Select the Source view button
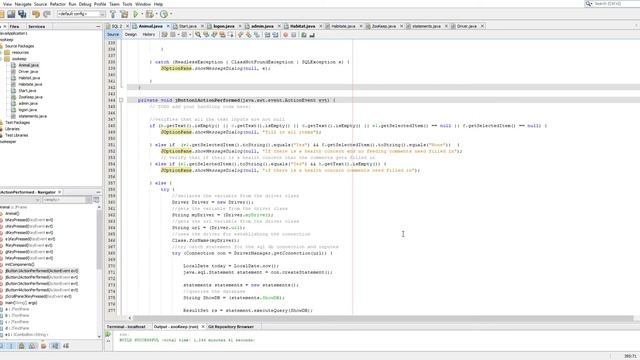This screenshot has width=640, height=360. point(113,35)
